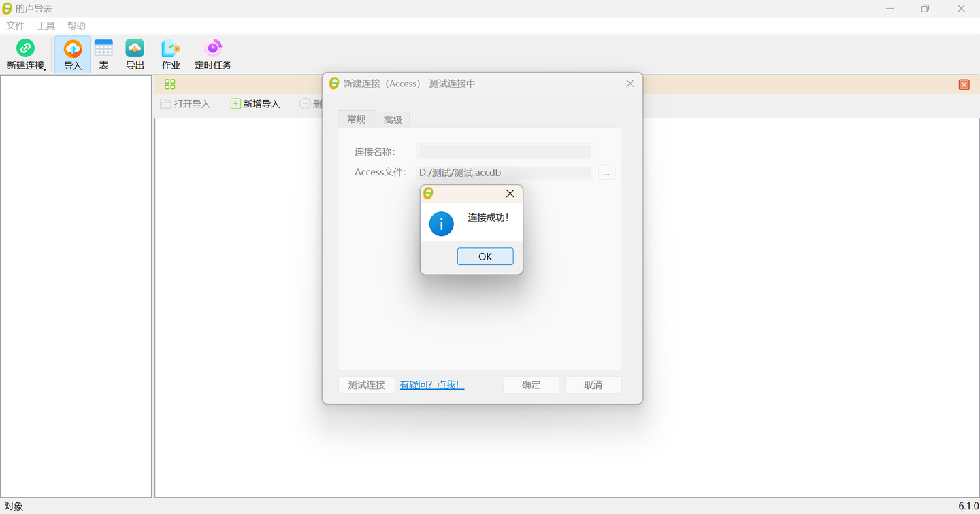Open the 作业 toolbar icon
980x514 pixels.
[171, 54]
